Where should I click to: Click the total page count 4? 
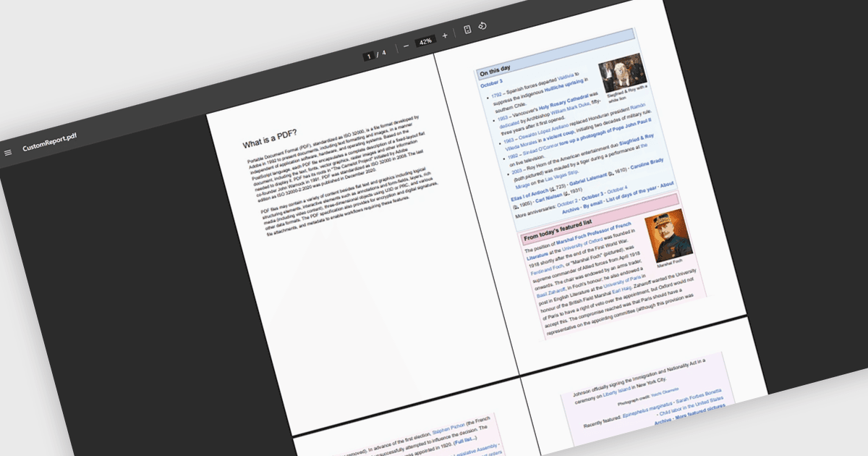click(384, 52)
